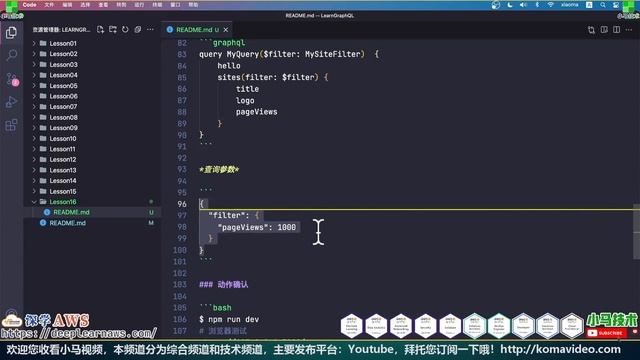Click the volume icon in menu bar

click(523, 5)
